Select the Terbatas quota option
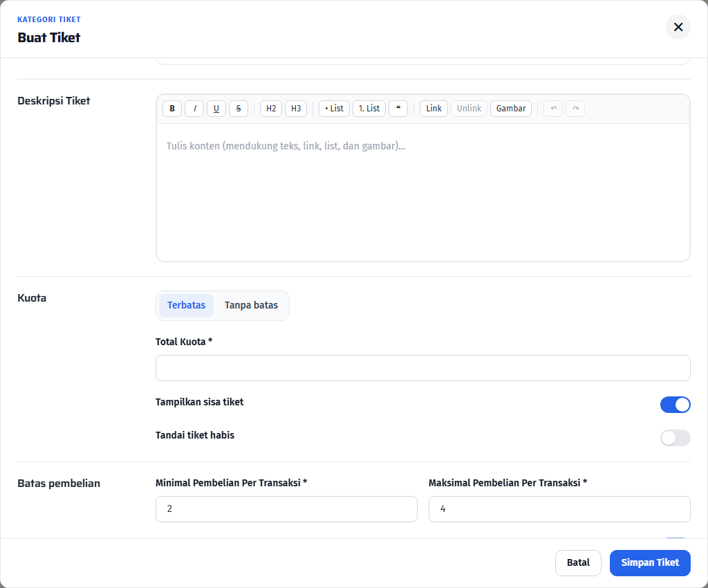This screenshot has width=708, height=588. point(186,305)
